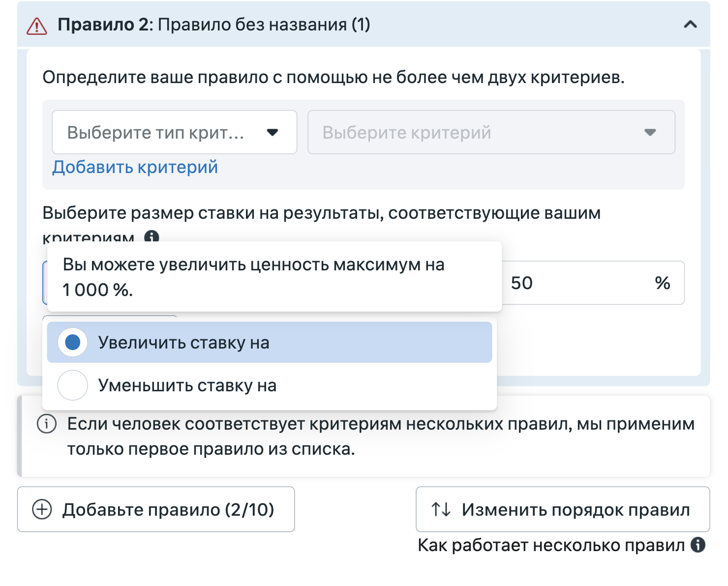Collapse the Правило 2 section chevron
Viewport: 728px width, 586px height.
[690, 24]
